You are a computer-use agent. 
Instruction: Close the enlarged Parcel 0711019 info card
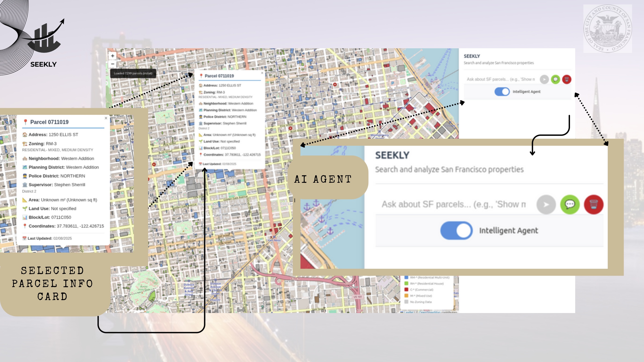pyautogui.click(x=106, y=118)
